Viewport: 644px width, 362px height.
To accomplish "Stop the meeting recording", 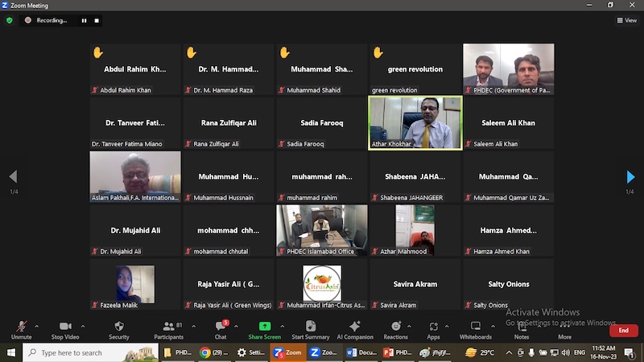I will click(x=97, y=20).
